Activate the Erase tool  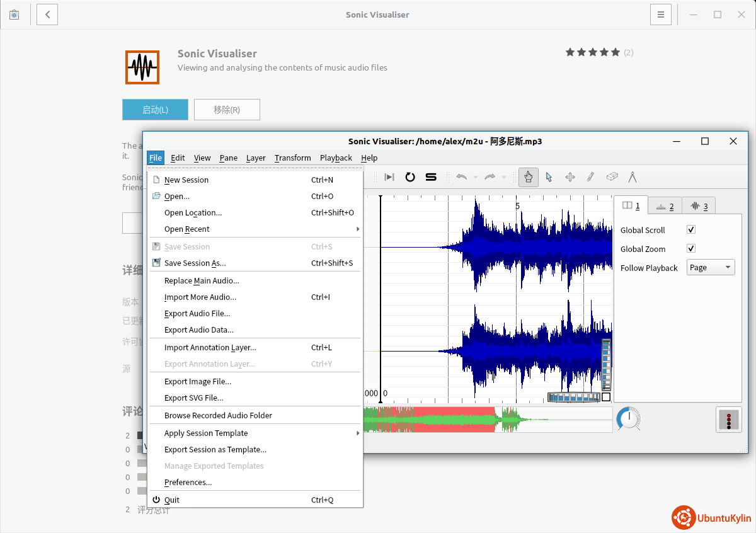coord(611,177)
